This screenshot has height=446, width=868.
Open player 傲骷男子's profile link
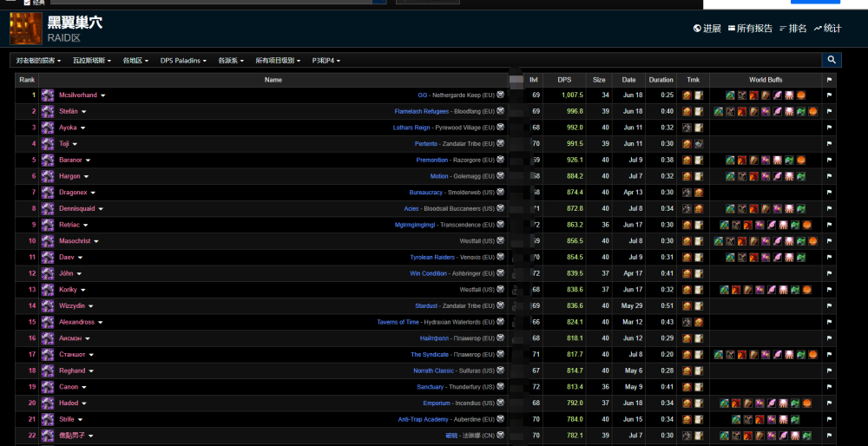click(72, 436)
